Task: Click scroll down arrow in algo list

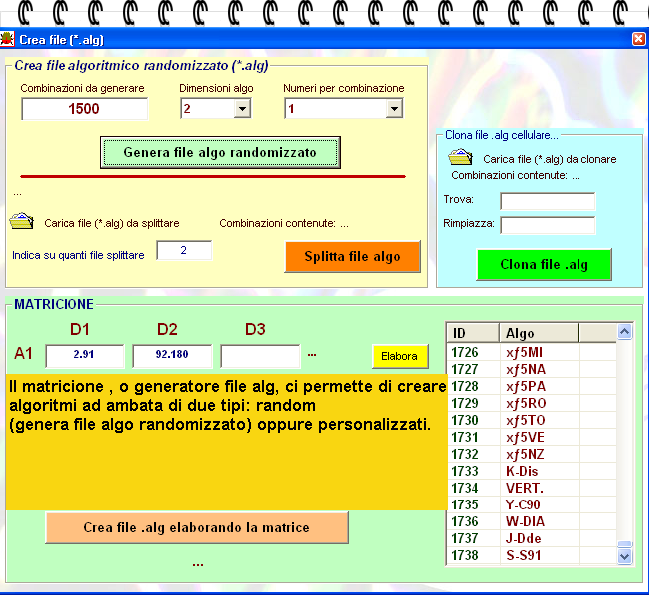Action: (624, 557)
